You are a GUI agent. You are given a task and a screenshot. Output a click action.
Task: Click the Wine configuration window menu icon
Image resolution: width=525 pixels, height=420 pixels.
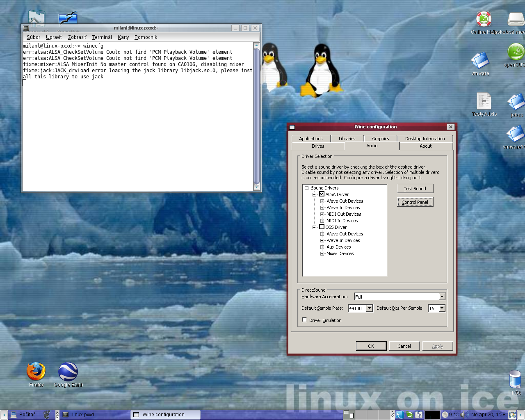point(292,127)
